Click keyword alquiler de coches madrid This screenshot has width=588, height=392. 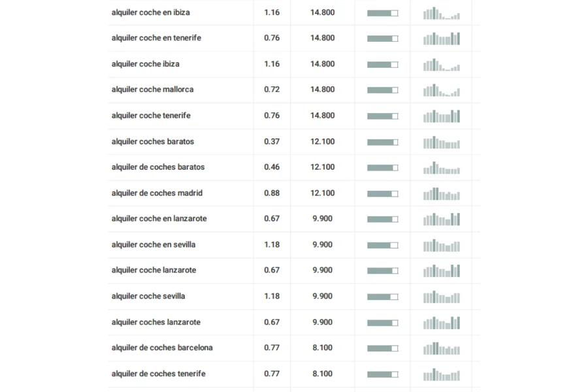tap(157, 193)
